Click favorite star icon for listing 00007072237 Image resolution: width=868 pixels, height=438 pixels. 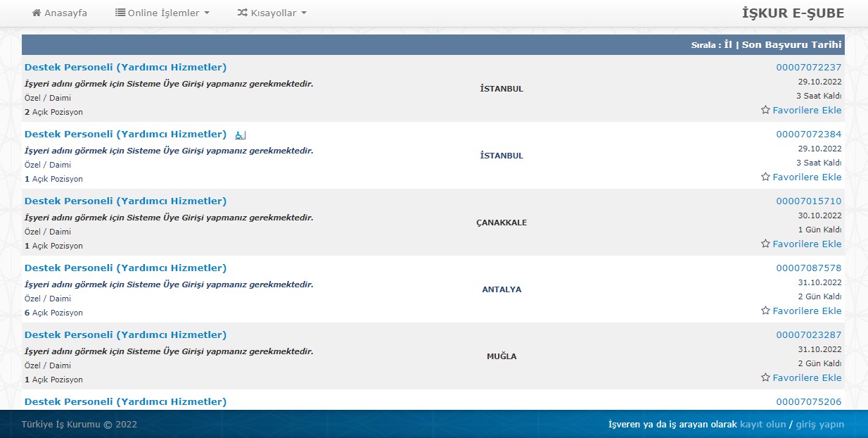765,110
